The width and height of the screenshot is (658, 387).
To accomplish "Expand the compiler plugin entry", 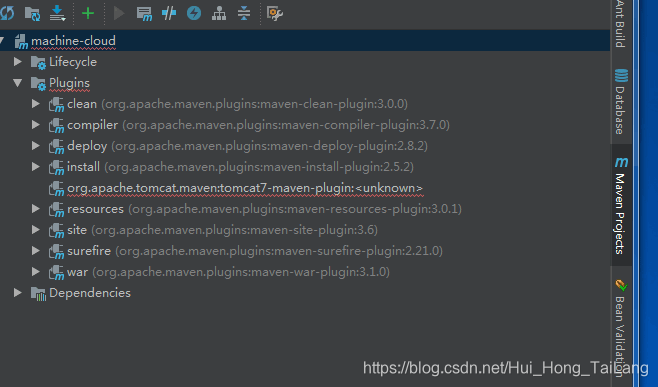I will [36, 125].
